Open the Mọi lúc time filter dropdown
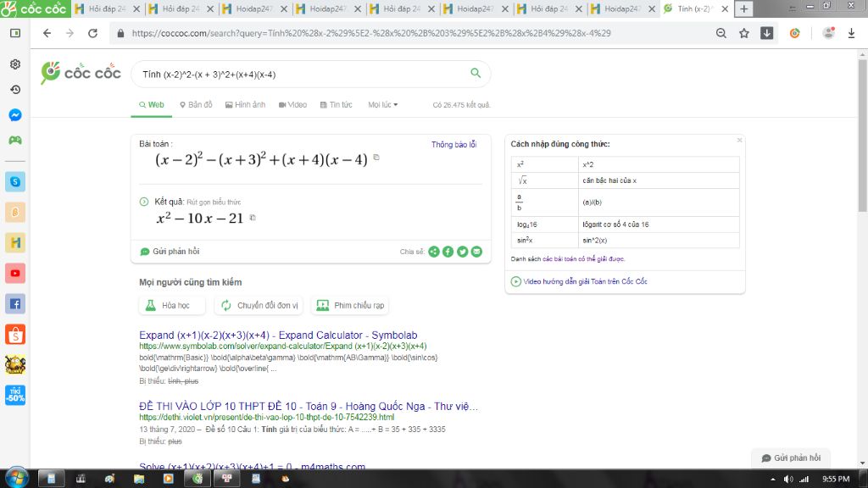The width and height of the screenshot is (868, 488). (x=382, y=104)
